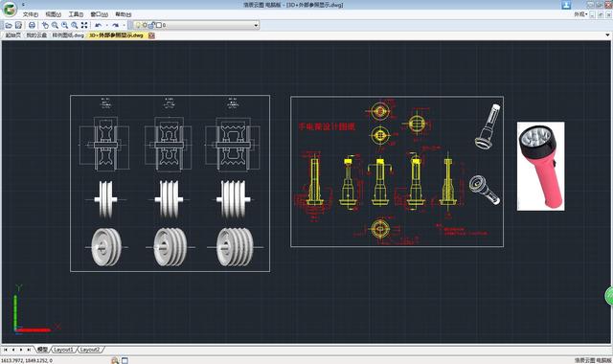This screenshot has height=364, width=613.
Task: Click the user account icon in title bar
Action: tap(566, 5)
